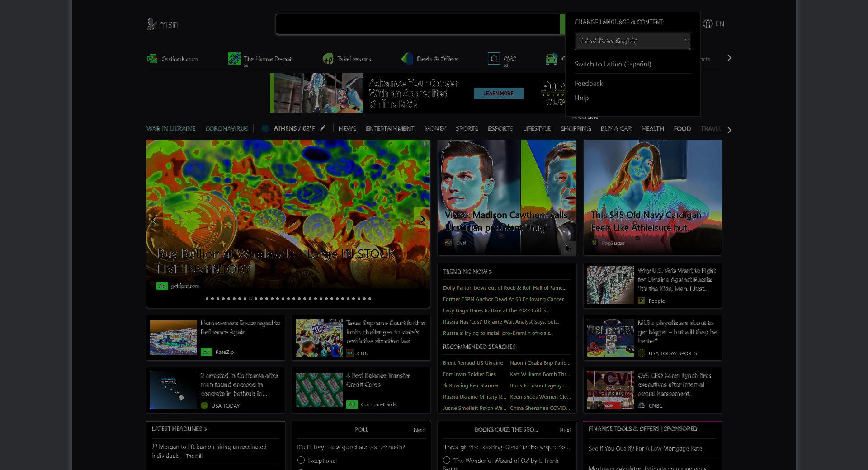Open the Balance Transfer Credit Cards thumbnail
This screenshot has height=470, width=868.
[319, 390]
